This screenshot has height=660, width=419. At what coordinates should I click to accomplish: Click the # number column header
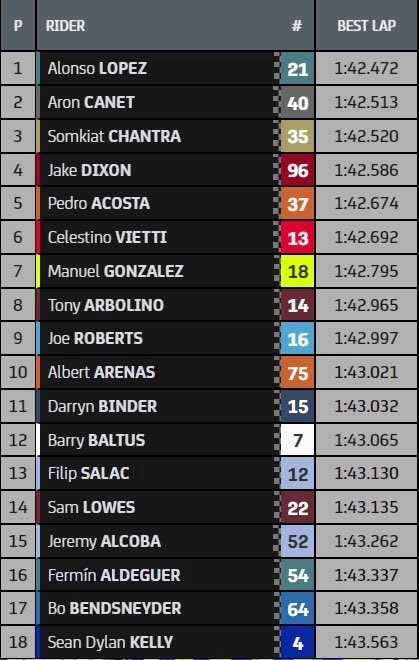[297, 26]
